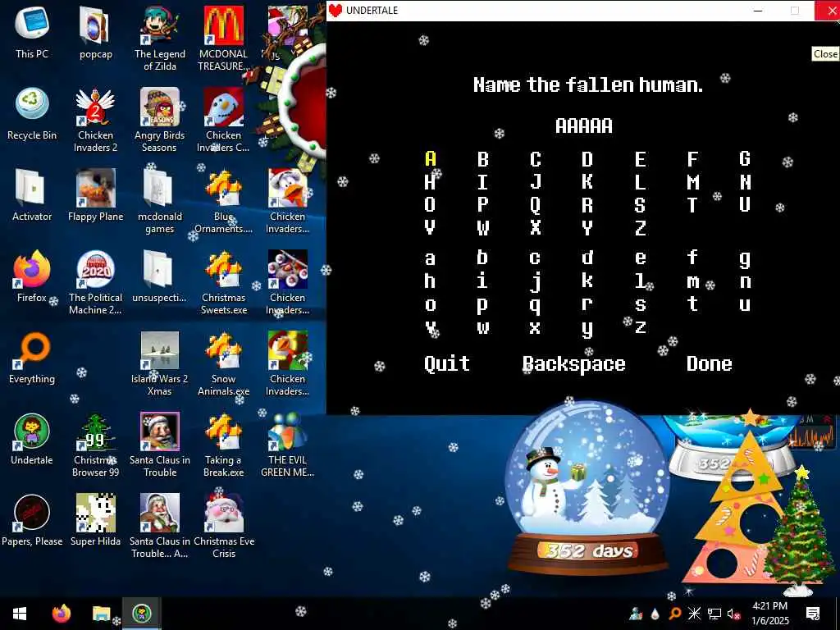Open the popcap folder icon
Screen dimensions: 840x630
95,33
